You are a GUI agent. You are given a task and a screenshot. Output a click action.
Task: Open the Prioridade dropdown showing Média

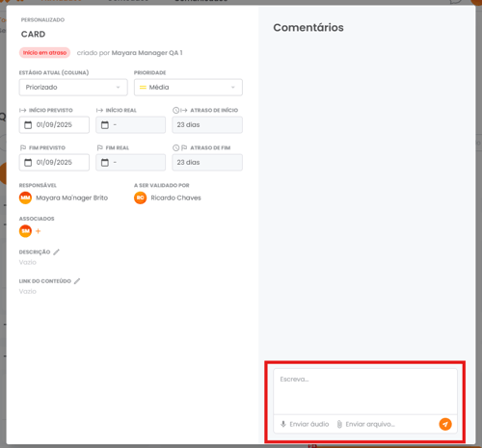188,87
